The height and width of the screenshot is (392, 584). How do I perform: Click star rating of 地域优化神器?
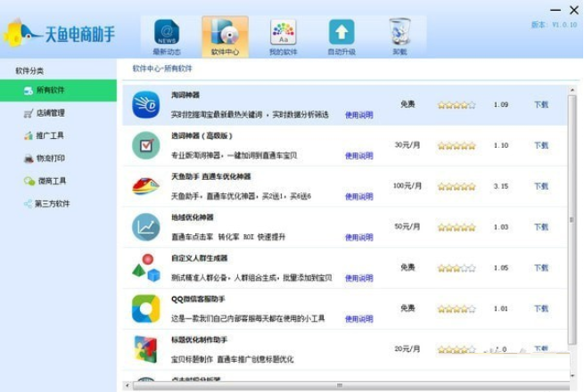(x=457, y=227)
